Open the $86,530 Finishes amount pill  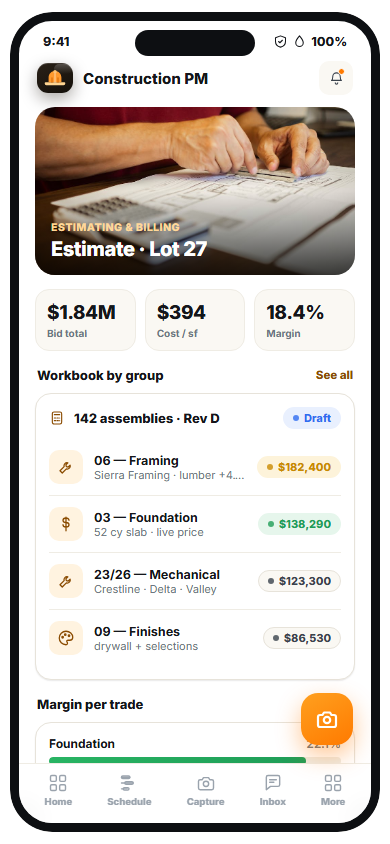tap(302, 638)
